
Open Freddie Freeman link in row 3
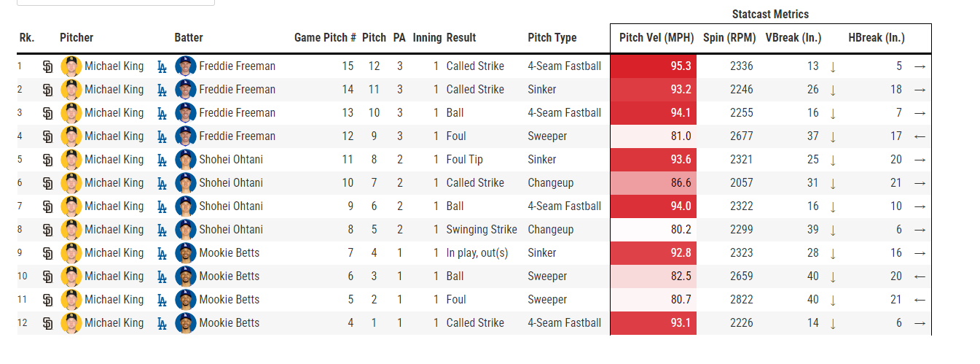(237, 113)
